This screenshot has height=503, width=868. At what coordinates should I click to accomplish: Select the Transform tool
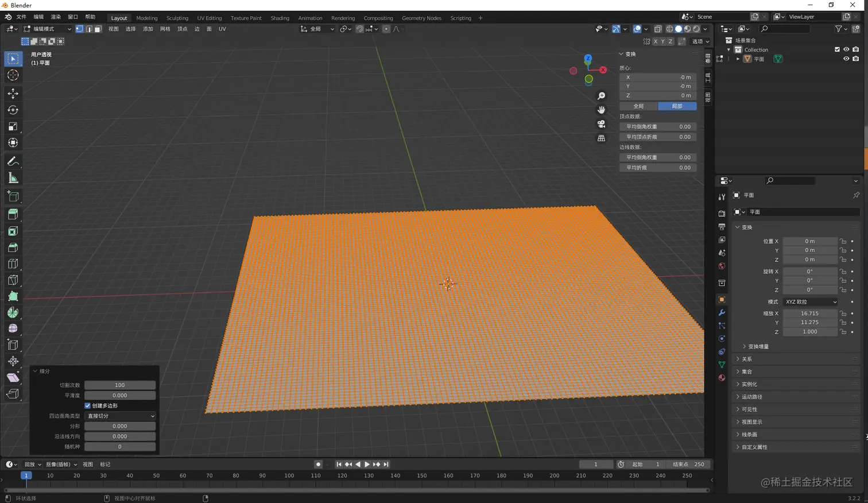coord(13,143)
